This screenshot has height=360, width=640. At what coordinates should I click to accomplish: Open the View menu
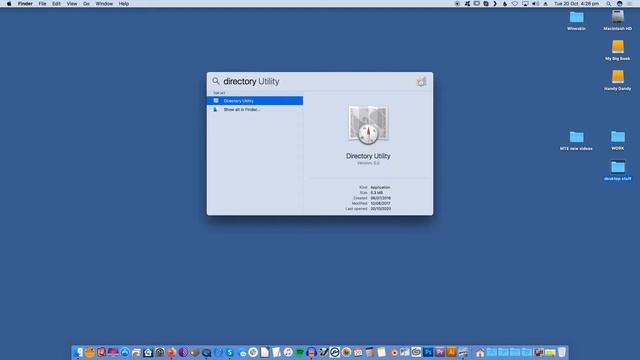pyautogui.click(x=72, y=4)
